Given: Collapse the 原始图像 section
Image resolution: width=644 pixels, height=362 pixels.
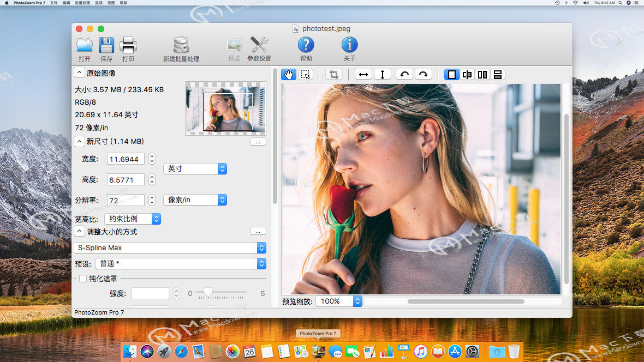Looking at the screenshot, I should pyautogui.click(x=79, y=73).
